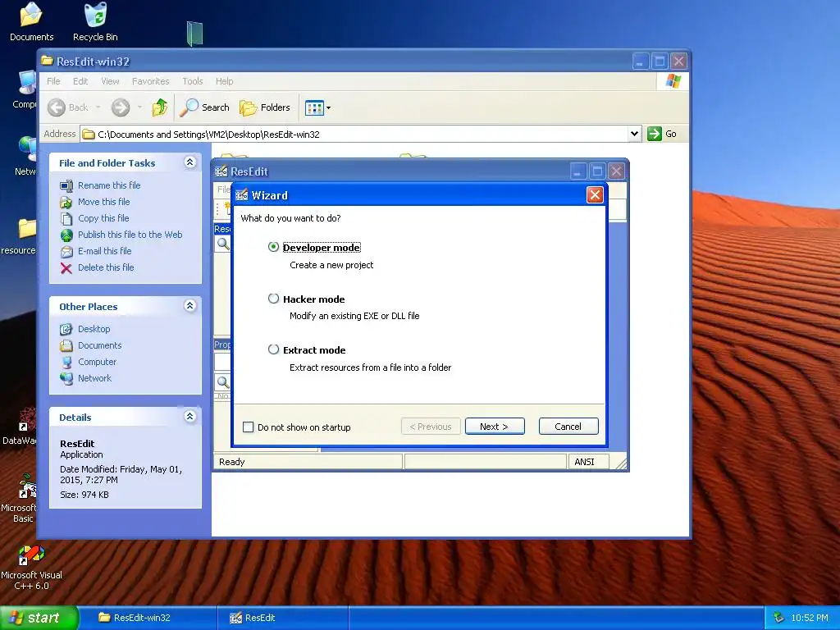
Task: Open the Start menu
Action: coord(39,618)
